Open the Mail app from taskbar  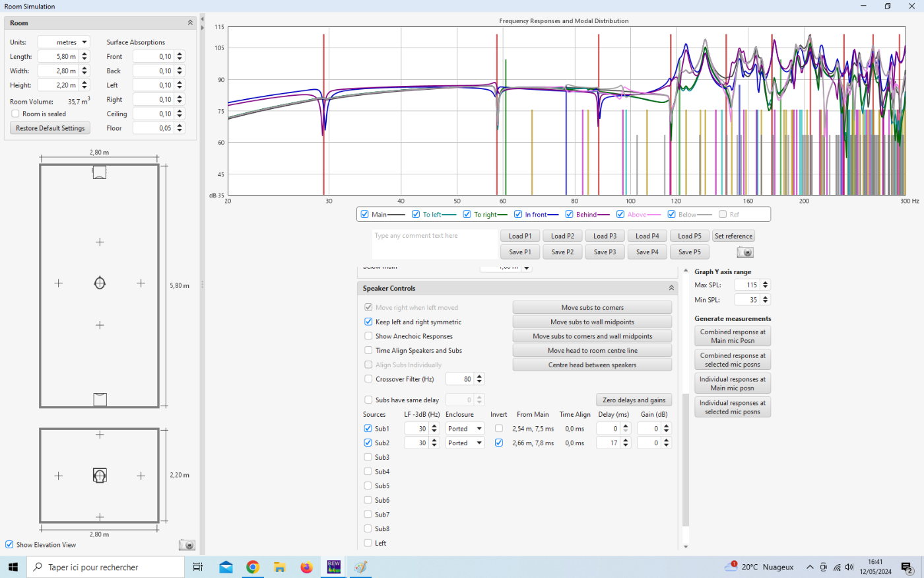[x=226, y=567]
